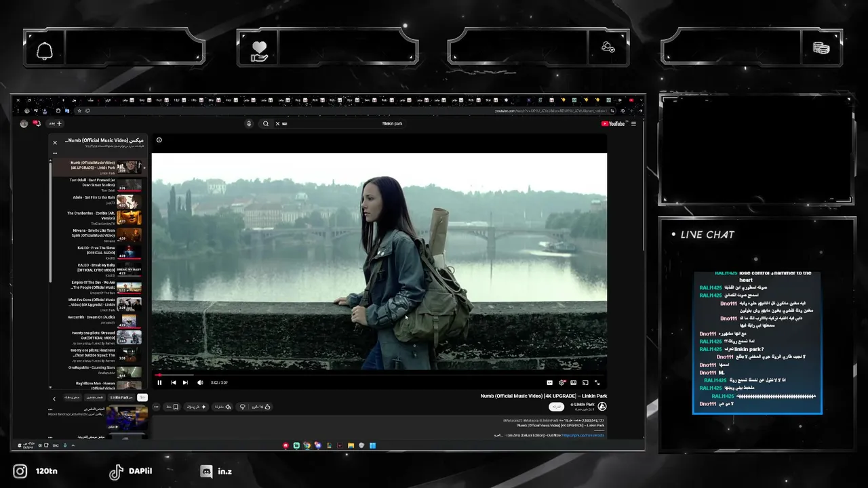868x488 pixels.
Task: Mute the video volume speaker icon
Action: point(199,382)
